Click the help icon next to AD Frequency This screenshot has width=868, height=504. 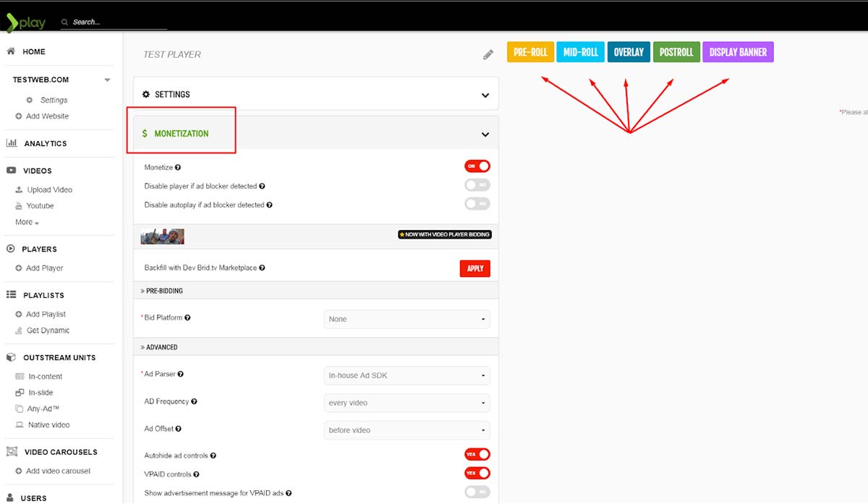click(x=194, y=402)
